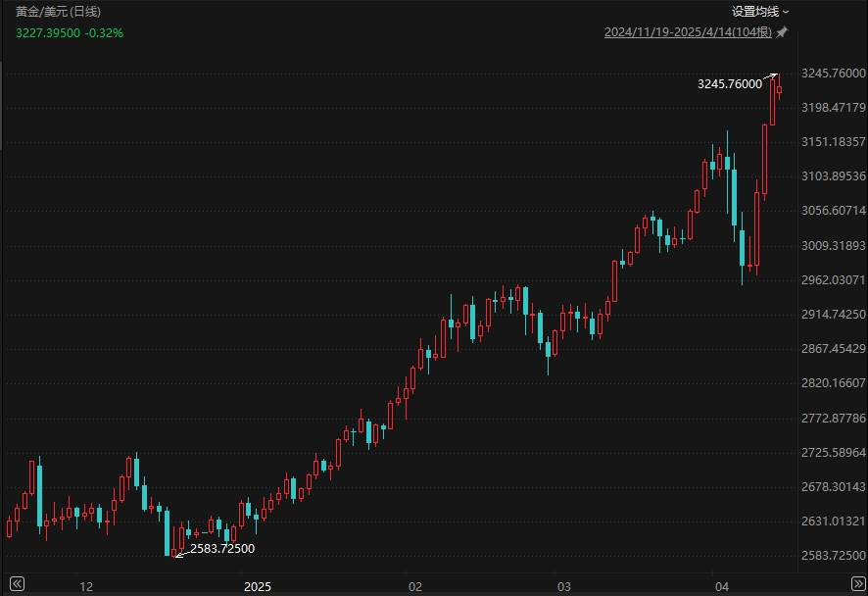
Task: Pin the chart date range
Action: (x=782, y=32)
